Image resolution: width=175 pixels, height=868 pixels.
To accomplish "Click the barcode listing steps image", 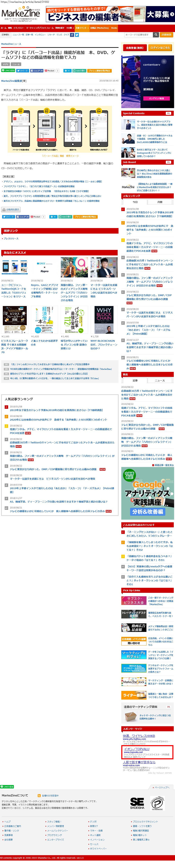I will coord(60,130).
